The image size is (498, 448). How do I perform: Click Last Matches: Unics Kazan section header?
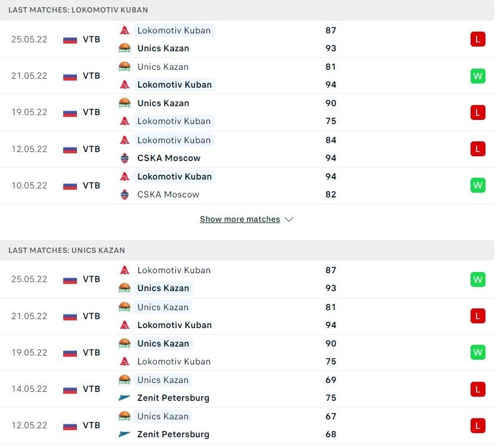click(x=67, y=250)
